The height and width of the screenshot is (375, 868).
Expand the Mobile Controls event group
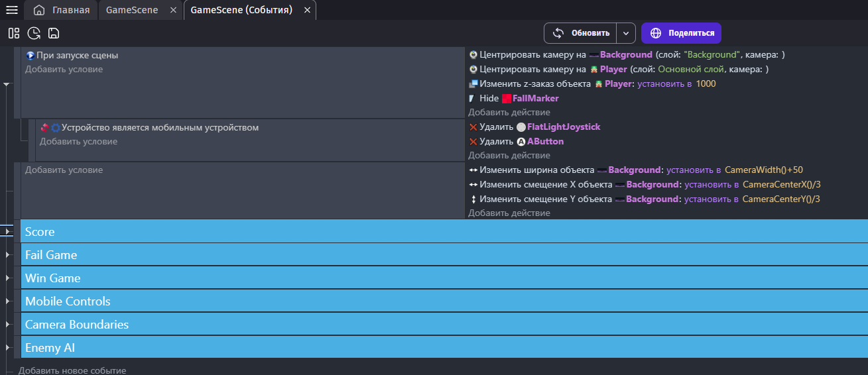coord(7,301)
